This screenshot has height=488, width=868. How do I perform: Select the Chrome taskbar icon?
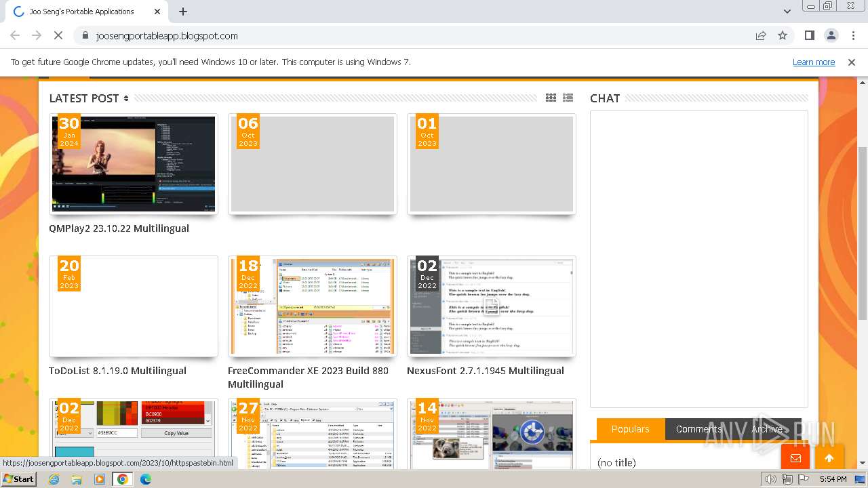(122, 479)
